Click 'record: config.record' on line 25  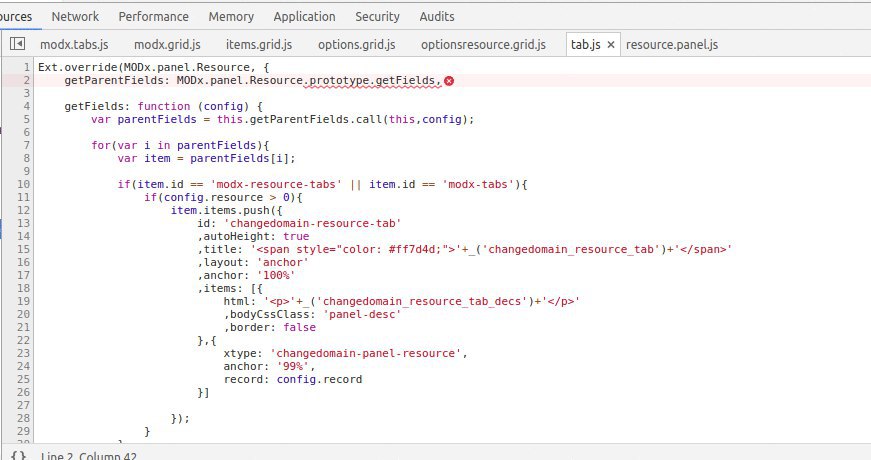(x=293, y=379)
